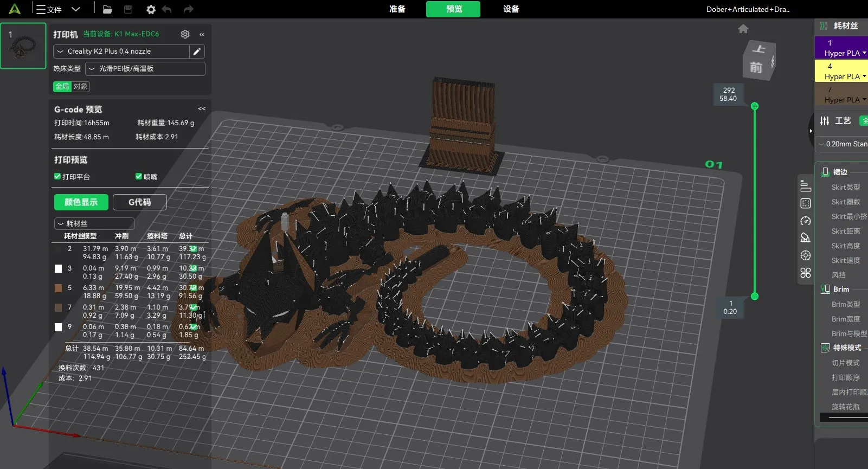Switch to the 准备 tab
The width and height of the screenshot is (868, 469).
pyautogui.click(x=397, y=9)
